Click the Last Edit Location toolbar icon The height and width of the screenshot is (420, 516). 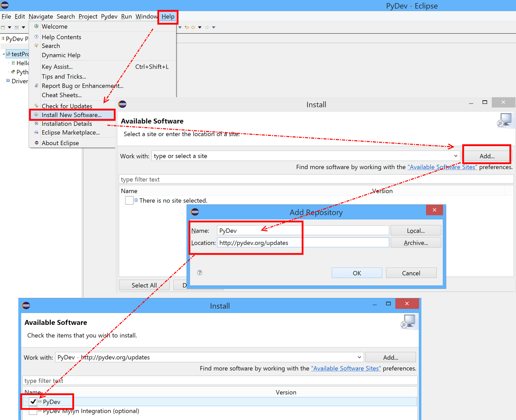coord(187,27)
